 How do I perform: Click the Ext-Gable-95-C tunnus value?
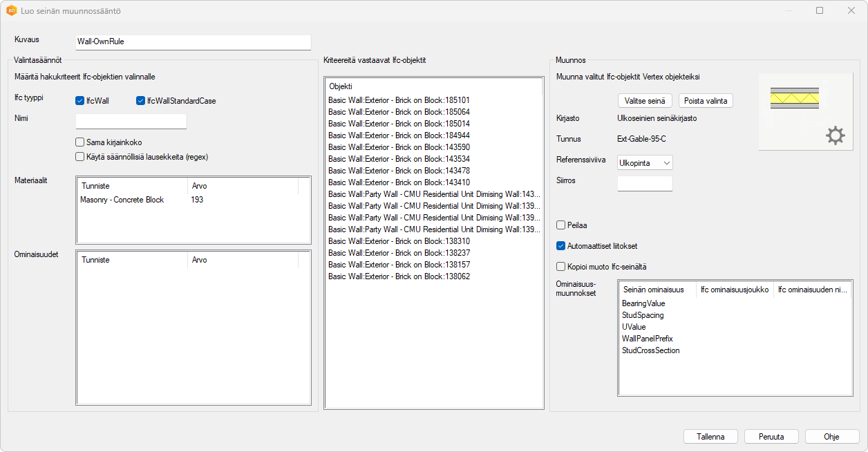pos(641,139)
